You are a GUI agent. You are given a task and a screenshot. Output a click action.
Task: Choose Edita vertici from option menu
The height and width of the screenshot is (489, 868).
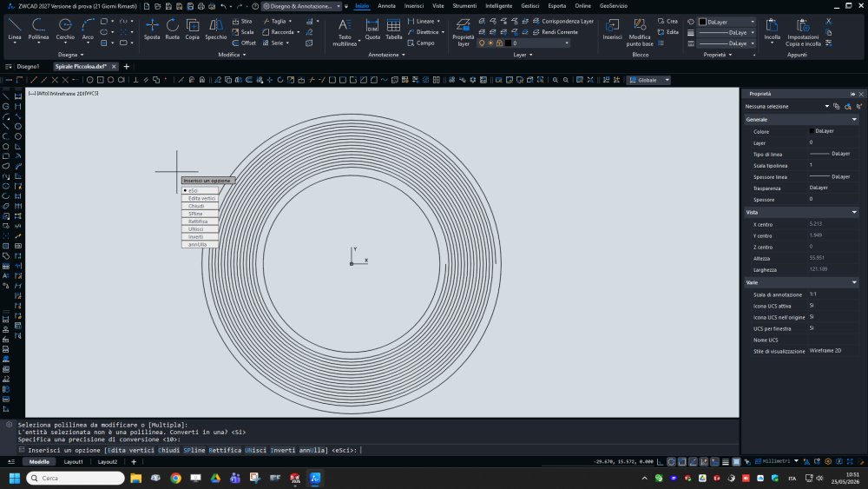(201, 198)
